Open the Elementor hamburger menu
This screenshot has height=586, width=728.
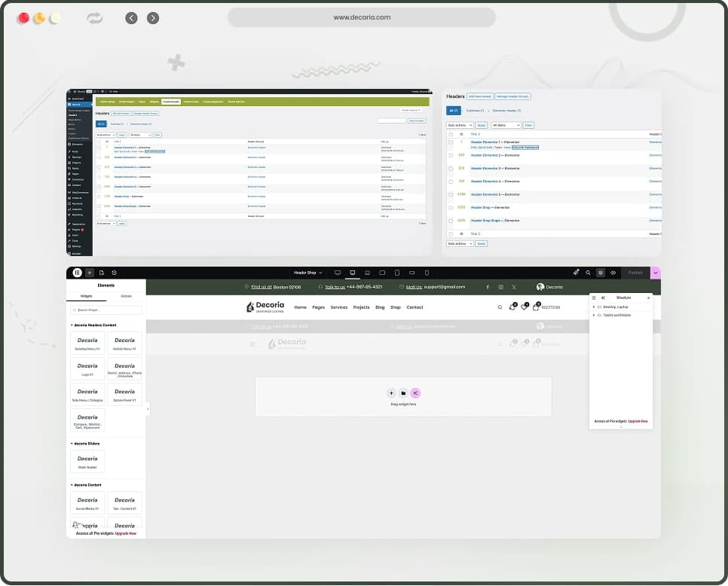[78, 272]
